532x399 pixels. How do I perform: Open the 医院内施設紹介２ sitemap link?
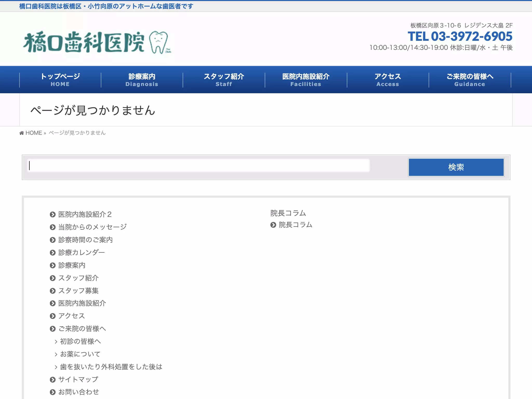[x=85, y=215]
